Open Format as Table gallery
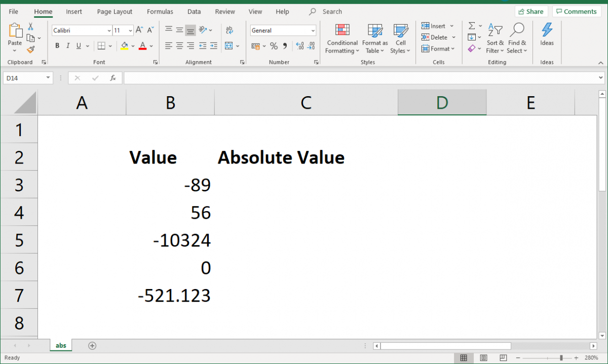Screen dimensions: 608x364 point(375,39)
